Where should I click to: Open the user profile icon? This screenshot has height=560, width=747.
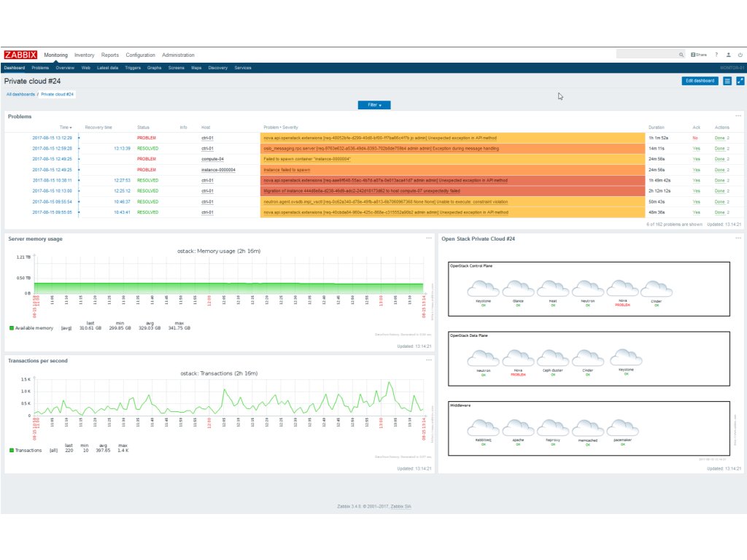coord(729,55)
